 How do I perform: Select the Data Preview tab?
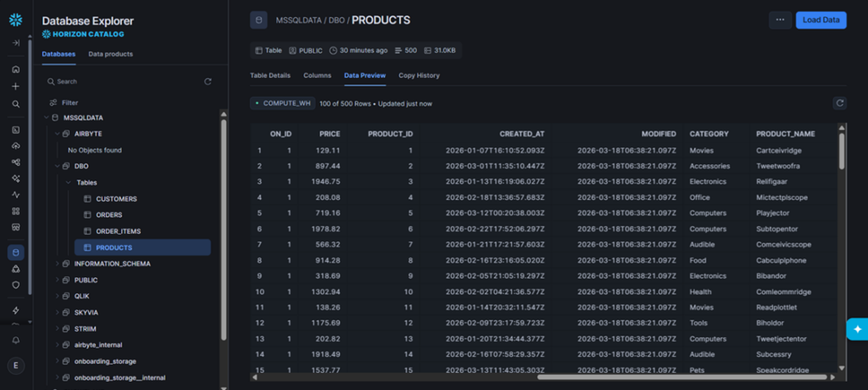(364, 75)
